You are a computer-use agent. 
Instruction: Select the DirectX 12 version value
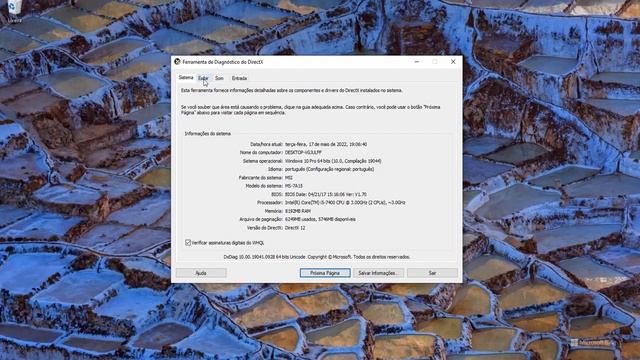(x=295, y=228)
